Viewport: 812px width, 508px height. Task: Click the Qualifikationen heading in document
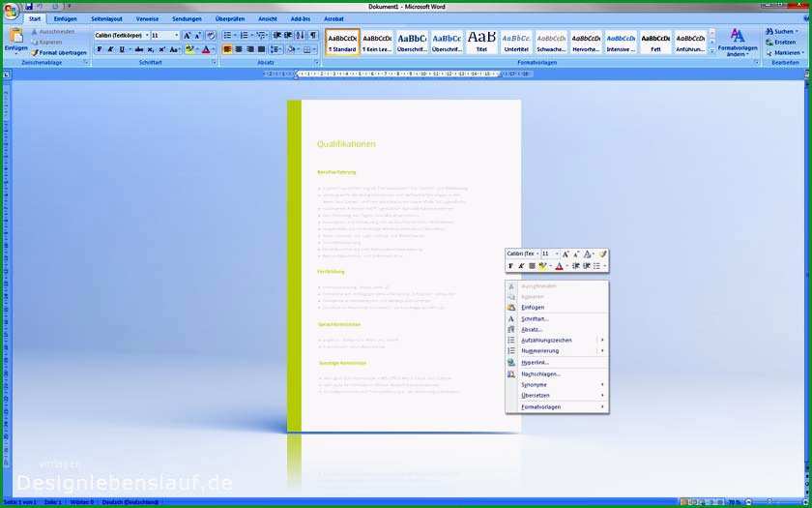tap(346, 144)
